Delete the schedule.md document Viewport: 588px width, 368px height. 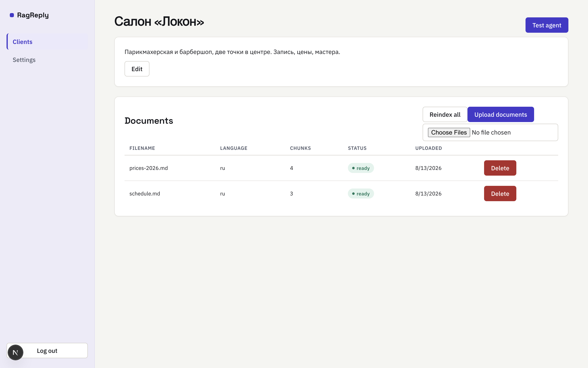pos(500,193)
